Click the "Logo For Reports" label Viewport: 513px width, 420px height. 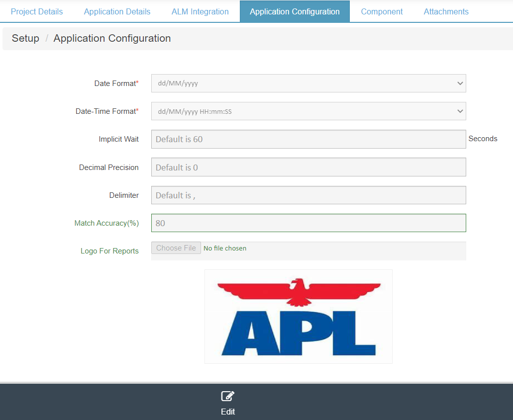[109, 251]
